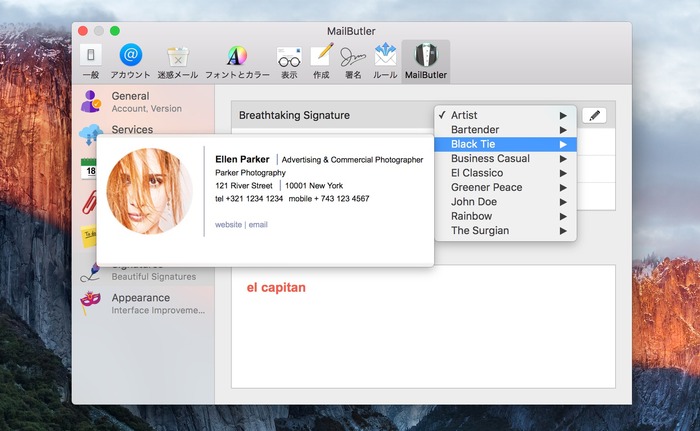Expand The Surgian submenu arrow

[563, 231]
